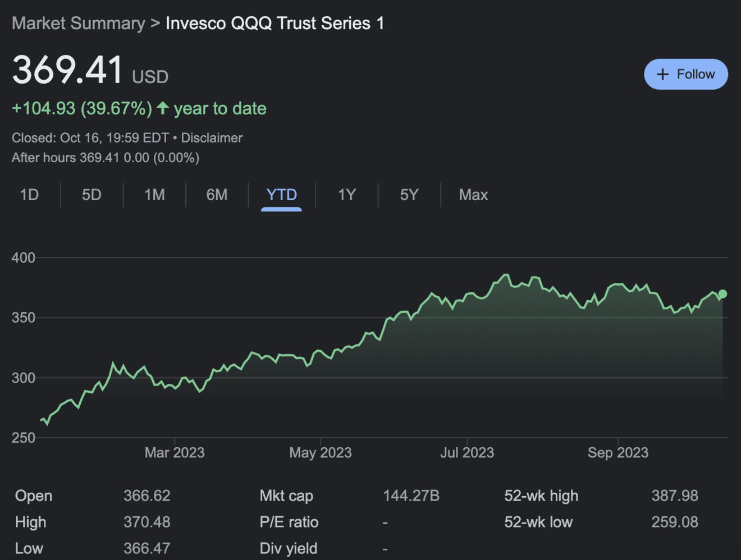741x560 pixels.
Task: Click the USD currency label
Action: [x=150, y=76]
